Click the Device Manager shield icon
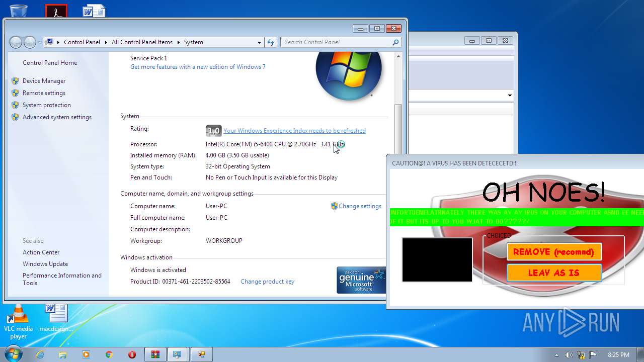 pyautogui.click(x=15, y=81)
